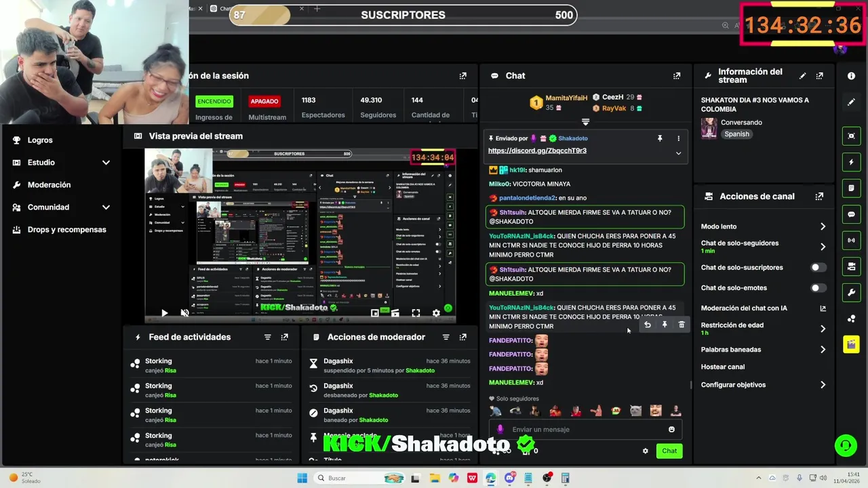868x488 pixels.
Task: Open File Explorer from taskbar
Action: click(x=435, y=478)
